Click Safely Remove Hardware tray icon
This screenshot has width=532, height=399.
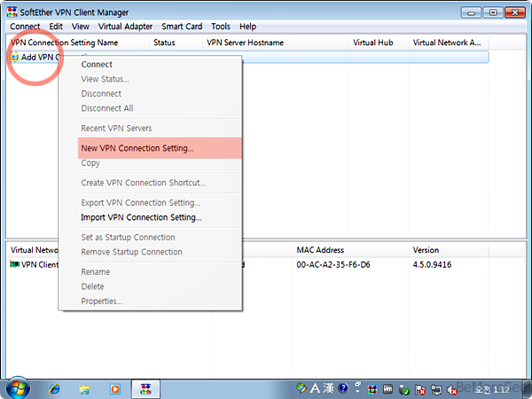click(x=403, y=390)
